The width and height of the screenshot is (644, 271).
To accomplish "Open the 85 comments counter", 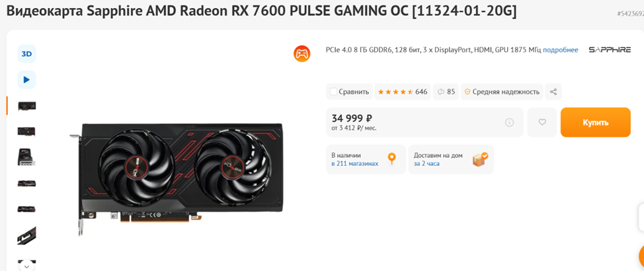I will point(446,92).
